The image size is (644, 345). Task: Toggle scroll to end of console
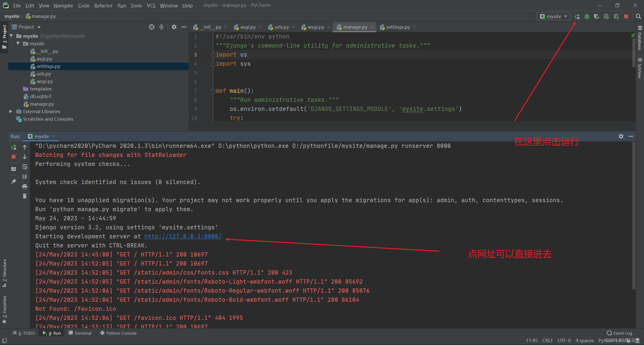pos(25,176)
